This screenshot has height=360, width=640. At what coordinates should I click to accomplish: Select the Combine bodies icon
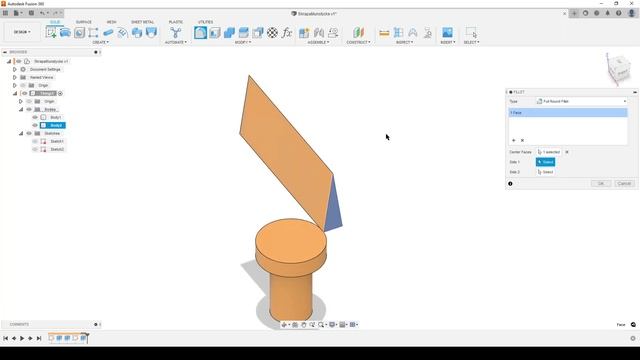click(229, 32)
